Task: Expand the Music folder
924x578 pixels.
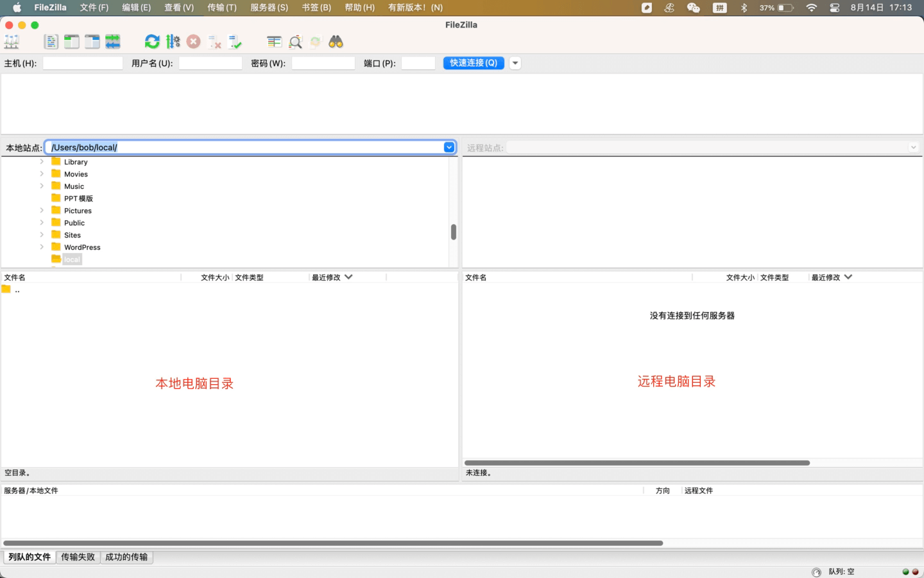Action: 42,186
